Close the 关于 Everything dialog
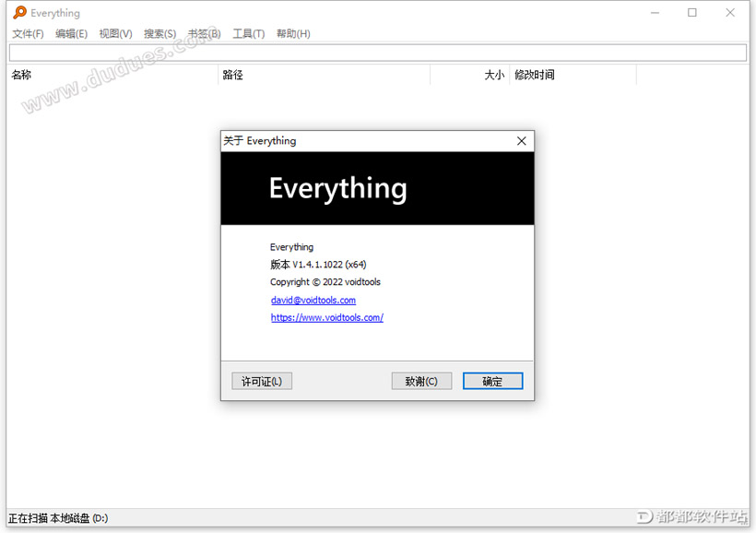Screen dimensions: 756x533 coord(521,141)
